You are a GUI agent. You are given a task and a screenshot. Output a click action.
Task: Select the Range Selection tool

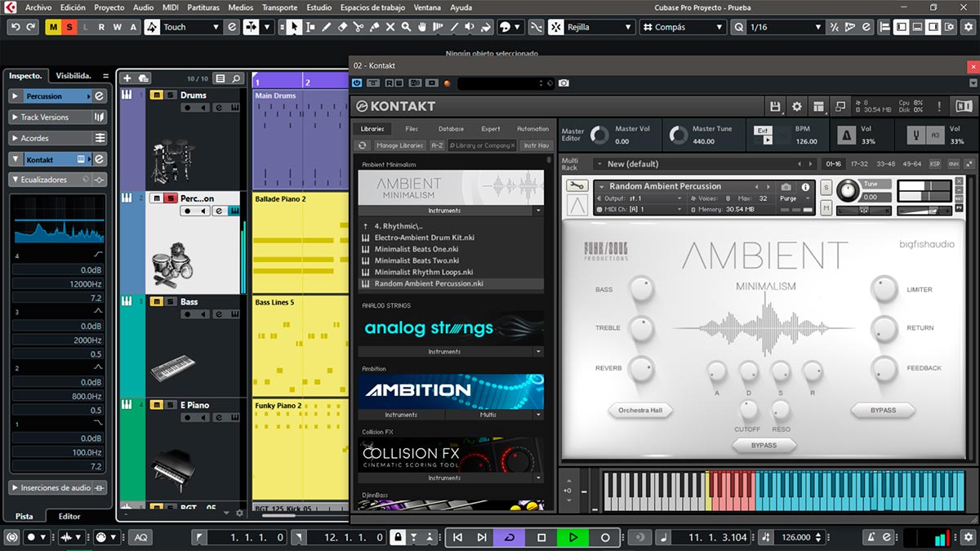point(310,27)
